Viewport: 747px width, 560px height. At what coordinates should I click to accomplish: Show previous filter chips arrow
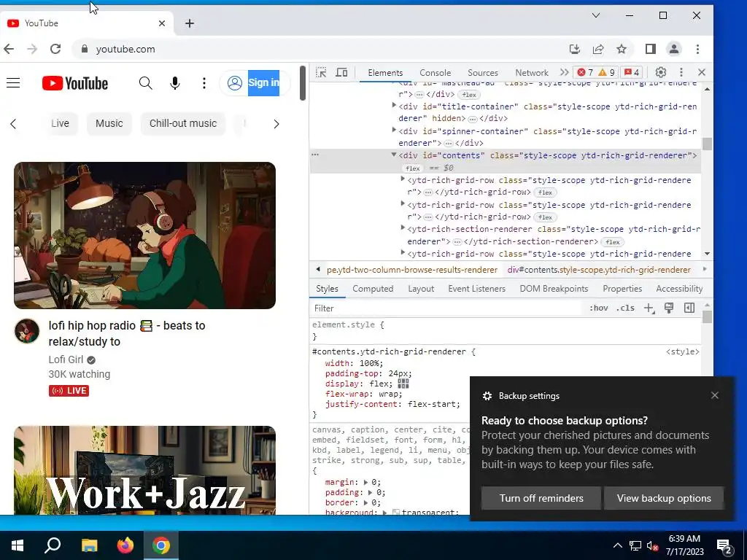pos(13,124)
